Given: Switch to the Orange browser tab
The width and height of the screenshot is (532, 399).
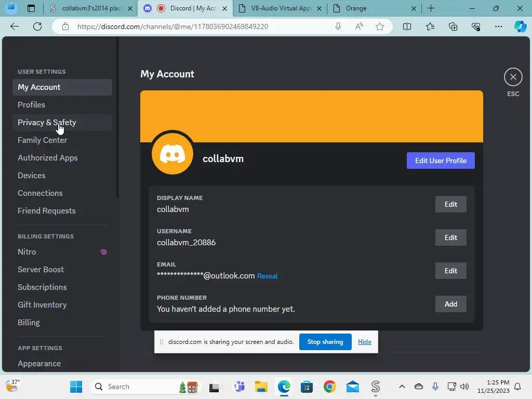Looking at the screenshot, I should (x=374, y=8).
